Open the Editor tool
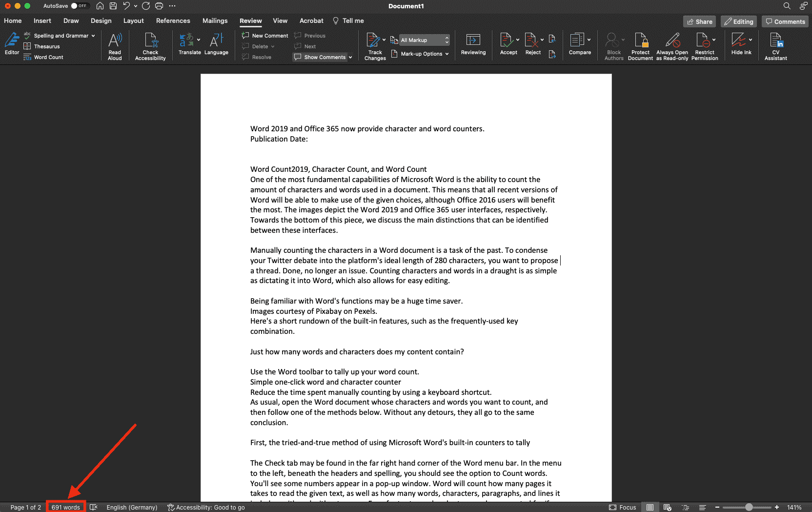This screenshot has height=512, width=812. click(x=12, y=44)
